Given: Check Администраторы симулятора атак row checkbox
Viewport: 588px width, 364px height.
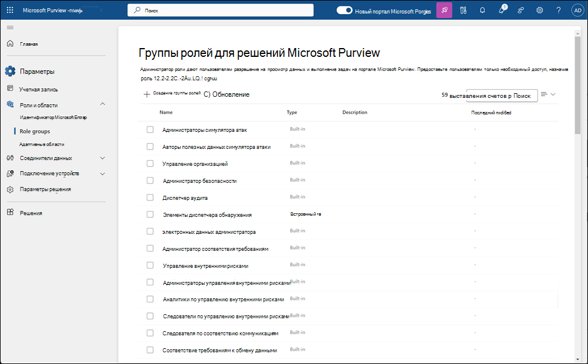Looking at the screenshot, I should 150,130.
